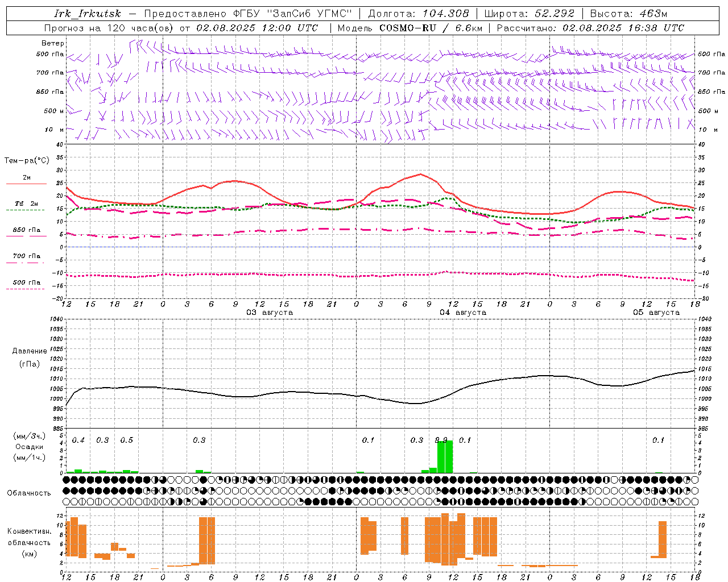Click the 'Тем-ра(°C)' temperature panel label
The width and height of the screenshot is (728, 582).
click(x=27, y=161)
